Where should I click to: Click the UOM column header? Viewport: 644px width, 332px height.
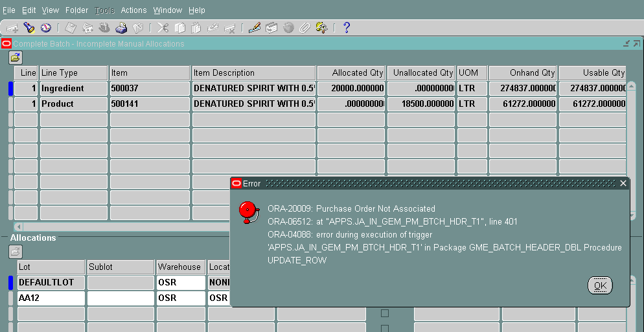click(x=472, y=73)
